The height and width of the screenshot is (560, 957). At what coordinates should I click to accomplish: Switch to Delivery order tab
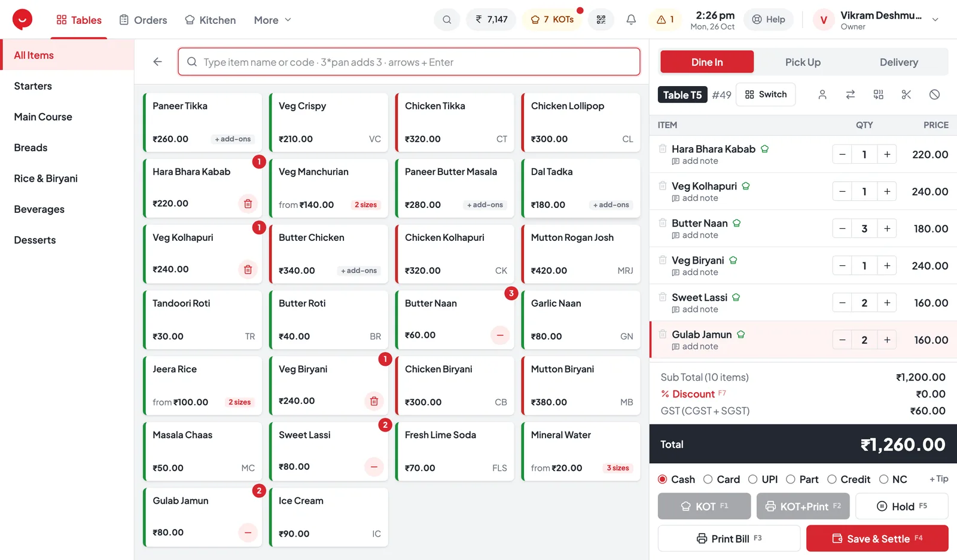coord(898,62)
